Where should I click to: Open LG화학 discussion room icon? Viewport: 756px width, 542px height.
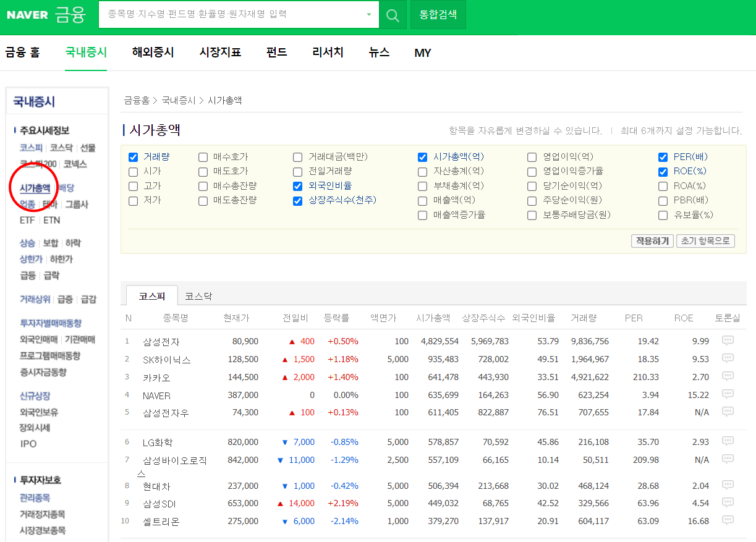pyautogui.click(x=728, y=441)
